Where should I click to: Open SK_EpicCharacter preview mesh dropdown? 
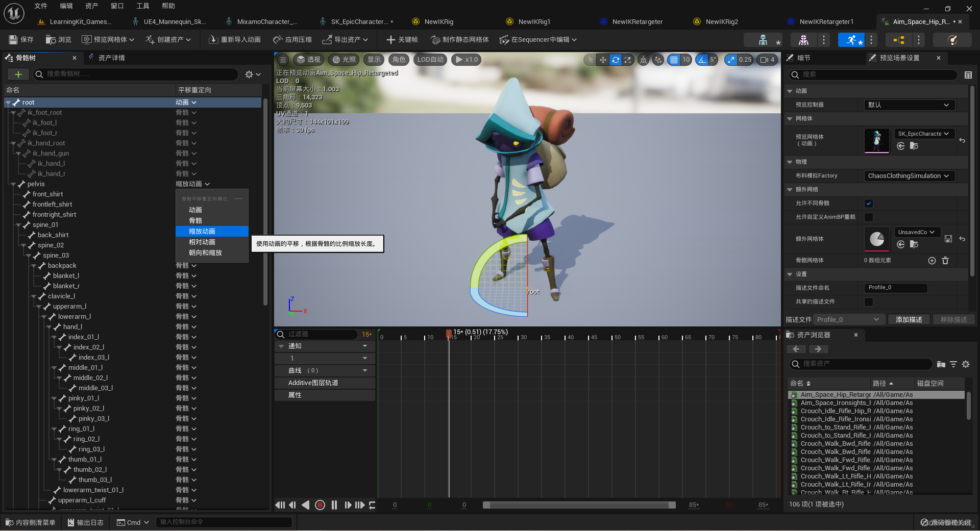924,134
